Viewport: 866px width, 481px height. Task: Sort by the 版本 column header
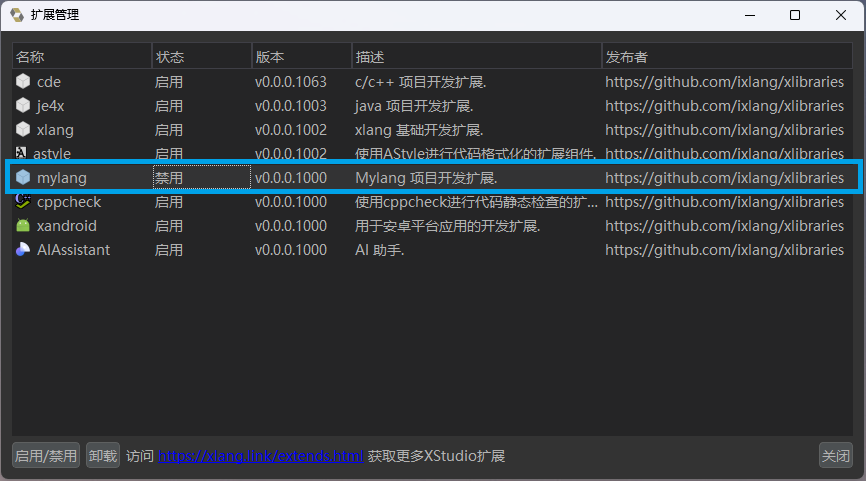(x=302, y=56)
